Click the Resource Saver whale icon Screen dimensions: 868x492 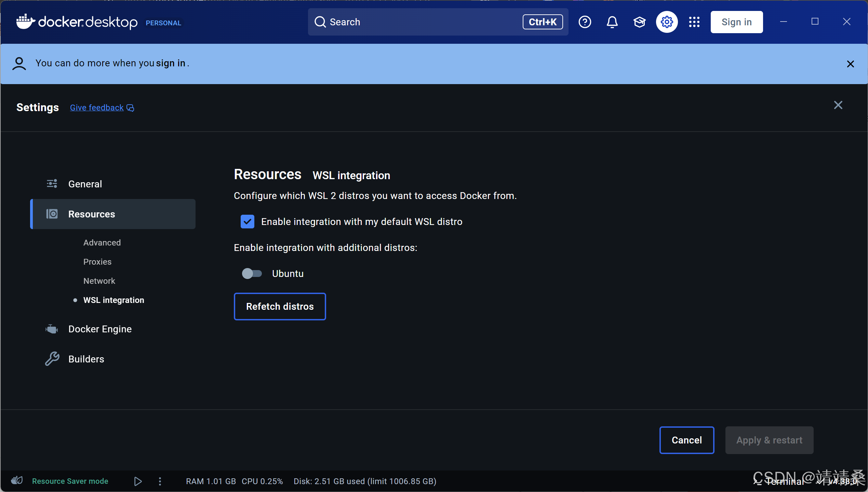pyautogui.click(x=17, y=480)
